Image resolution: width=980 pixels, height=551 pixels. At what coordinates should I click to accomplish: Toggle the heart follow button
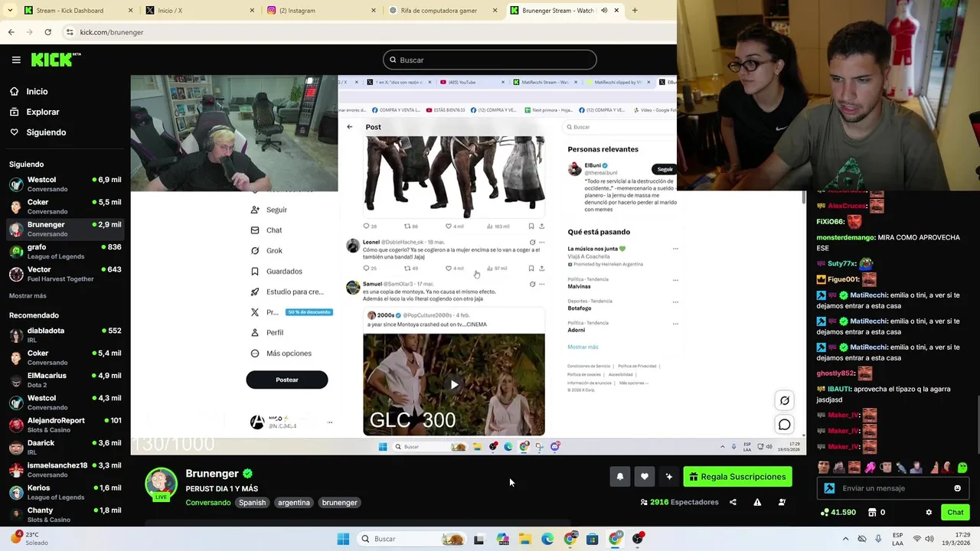pos(645,477)
